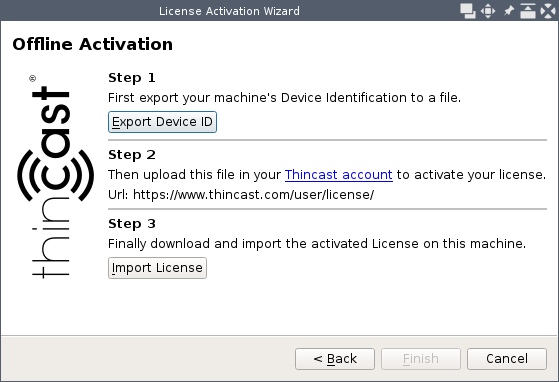Image resolution: width=559 pixels, height=382 pixels.
Task: Click the Thincast logo image
Action: click(x=55, y=176)
